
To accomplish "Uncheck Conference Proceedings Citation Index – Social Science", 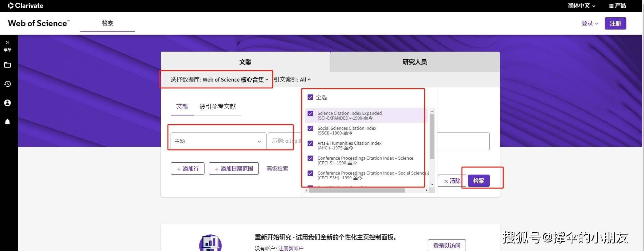I will 310,173.
